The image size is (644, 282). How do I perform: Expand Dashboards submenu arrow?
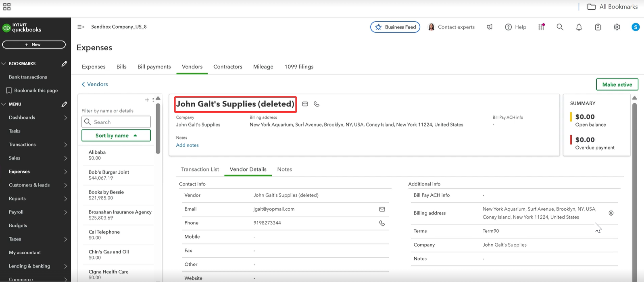[65, 118]
